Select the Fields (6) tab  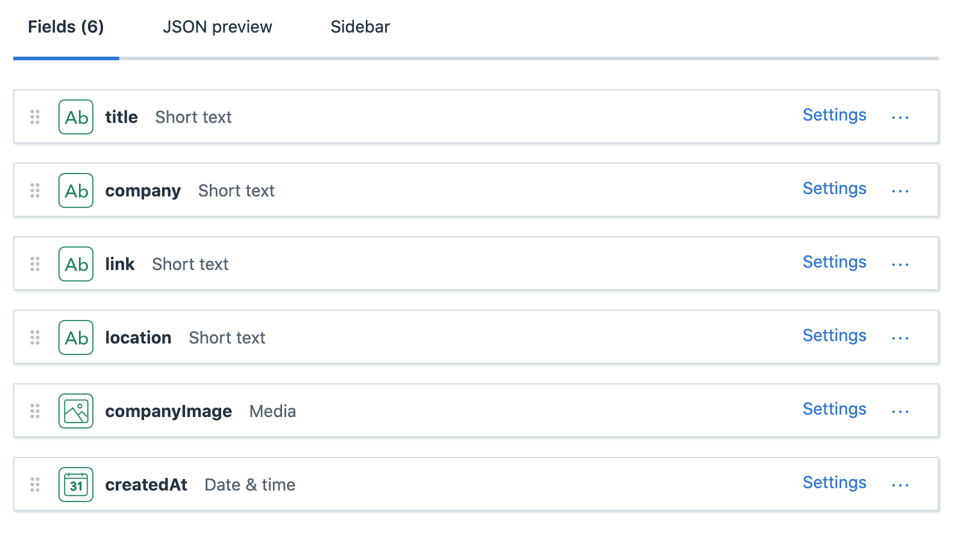(x=66, y=27)
